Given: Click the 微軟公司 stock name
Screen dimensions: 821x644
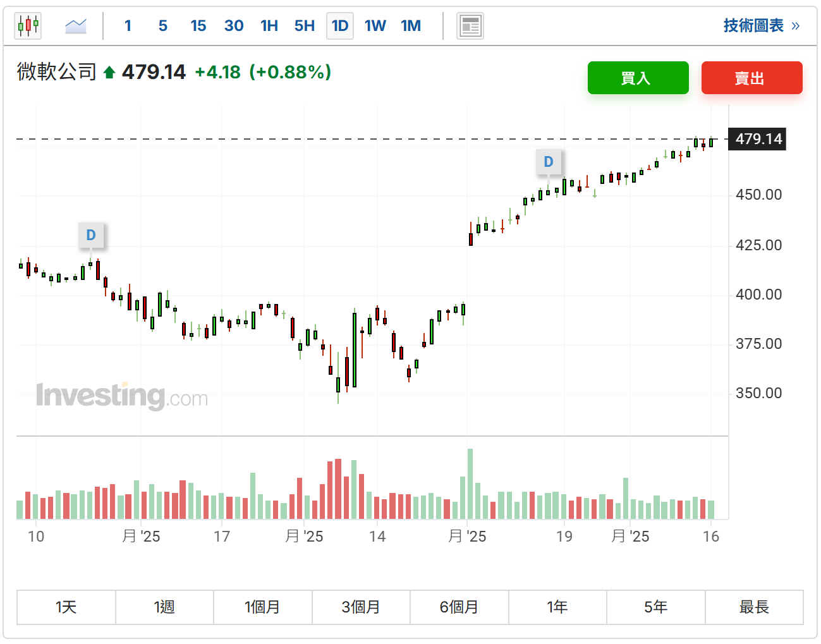Looking at the screenshot, I should pos(57,72).
